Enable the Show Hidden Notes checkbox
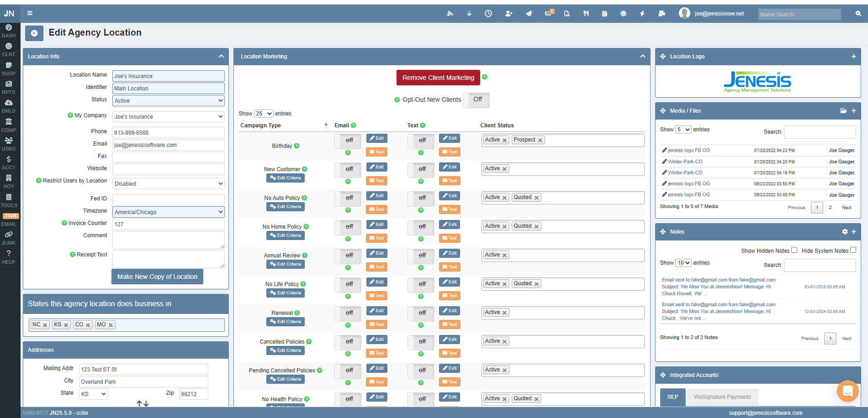This screenshot has width=868, height=418. pyautogui.click(x=794, y=250)
